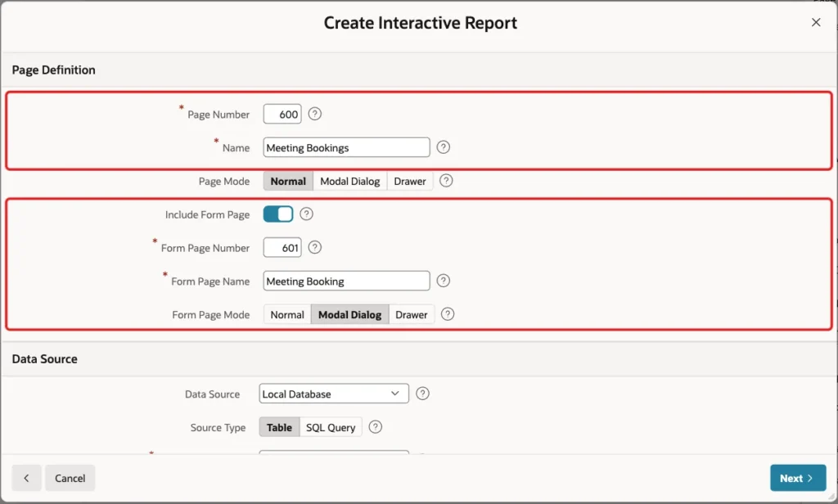Cancel the report creation wizard
This screenshot has width=838, height=504.
(70, 478)
